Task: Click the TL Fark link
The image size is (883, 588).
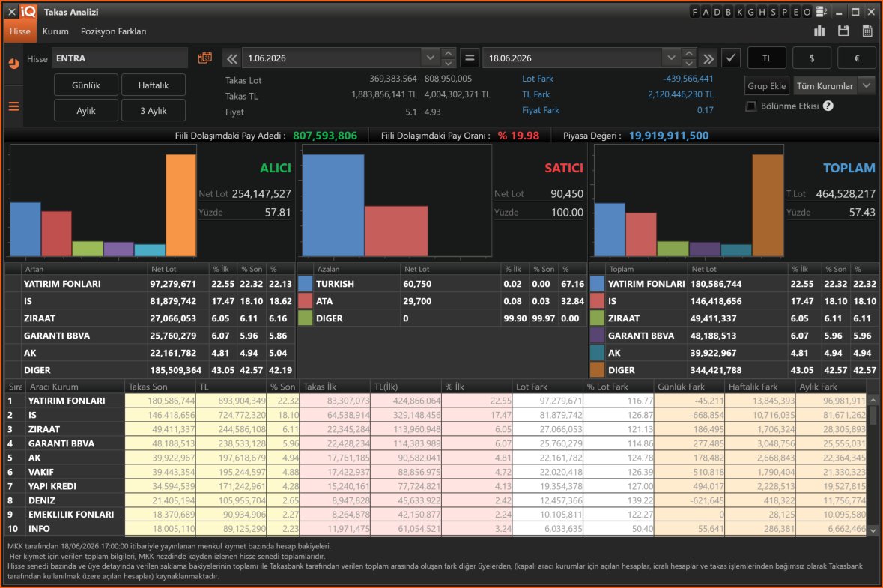Action: (535, 94)
